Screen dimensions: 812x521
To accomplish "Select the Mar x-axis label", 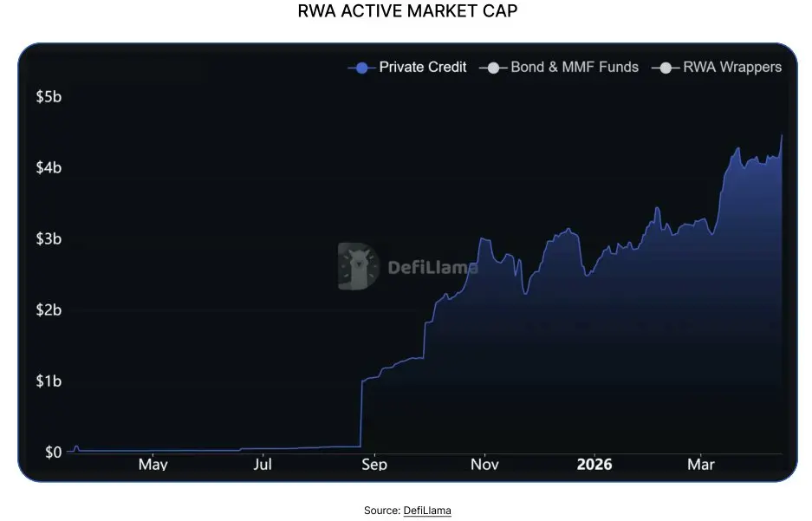I will (x=701, y=464).
